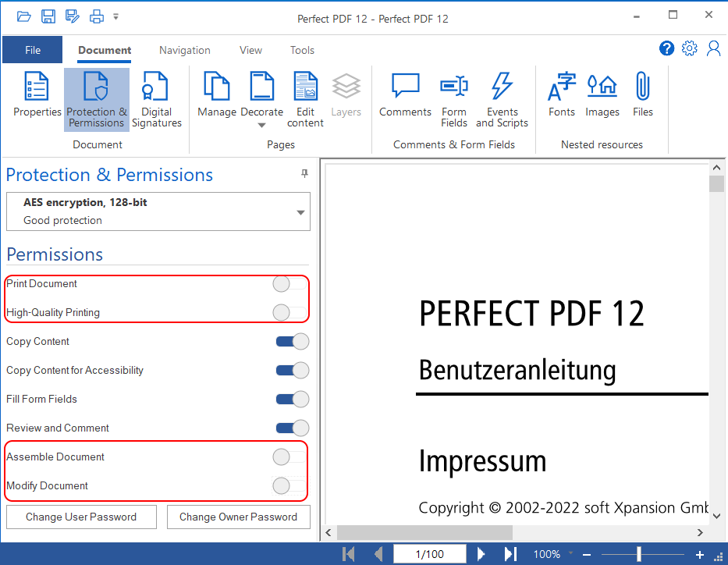This screenshot has height=565, width=728.
Task: Open nested Fonts resources
Action: [x=562, y=94]
